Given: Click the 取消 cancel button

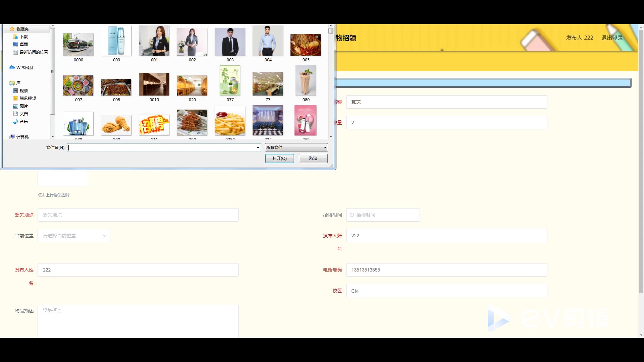Looking at the screenshot, I should click(x=313, y=159).
